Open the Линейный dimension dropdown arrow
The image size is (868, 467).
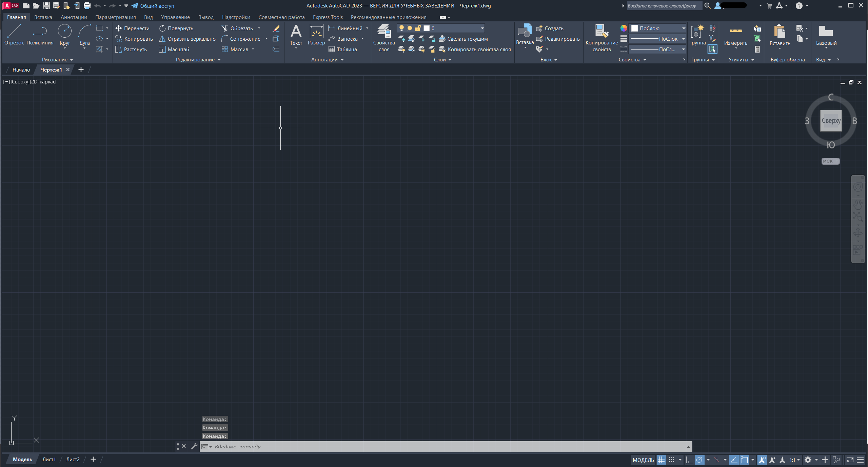pyautogui.click(x=367, y=28)
